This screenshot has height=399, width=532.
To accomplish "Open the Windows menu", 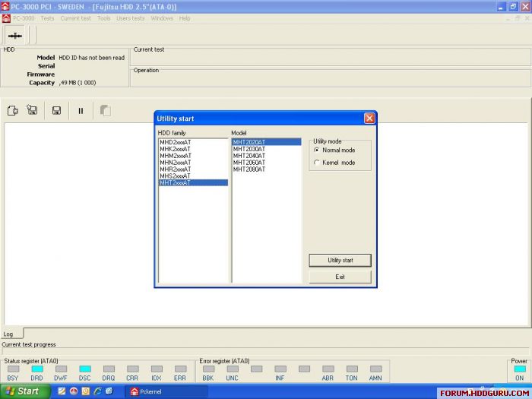I will tap(162, 18).
